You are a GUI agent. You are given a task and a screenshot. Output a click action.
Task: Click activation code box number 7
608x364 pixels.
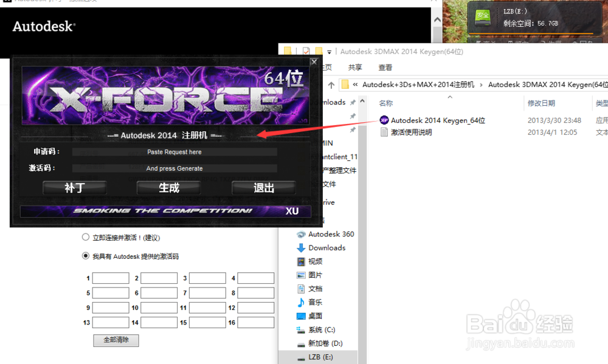pos(207,293)
